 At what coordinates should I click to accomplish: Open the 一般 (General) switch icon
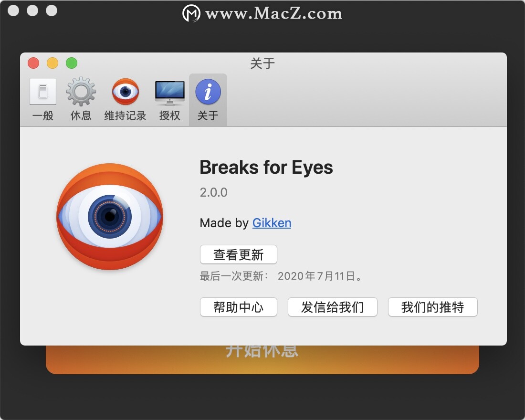coord(43,92)
